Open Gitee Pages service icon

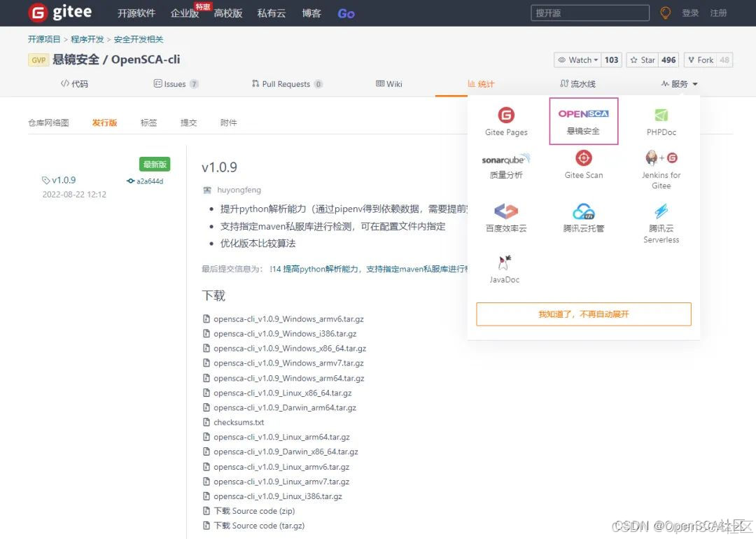(506, 115)
